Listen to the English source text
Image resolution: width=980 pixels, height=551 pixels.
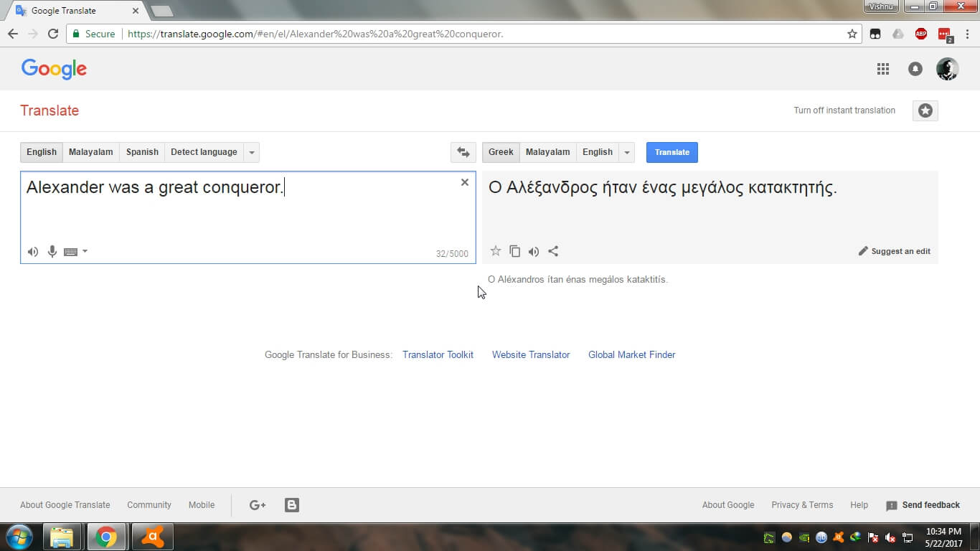[33, 252]
